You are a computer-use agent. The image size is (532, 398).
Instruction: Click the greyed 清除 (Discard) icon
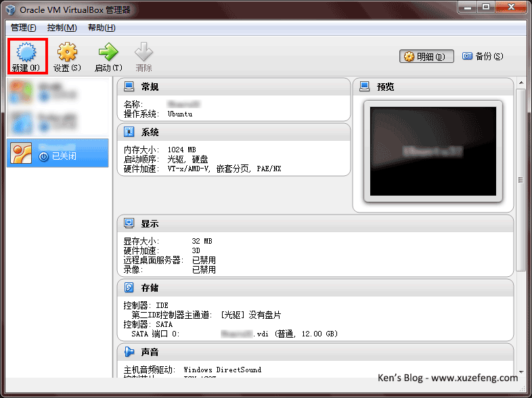point(143,52)
